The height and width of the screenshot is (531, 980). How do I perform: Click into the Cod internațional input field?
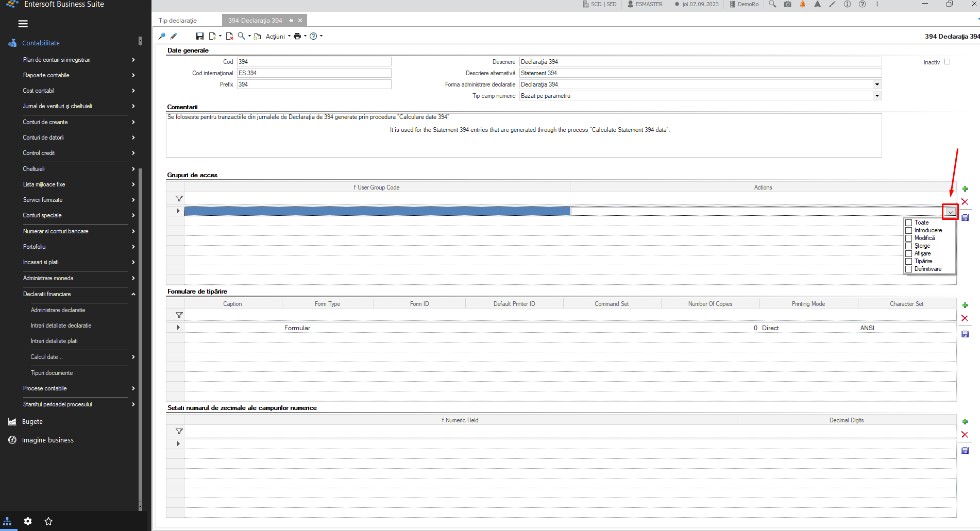point(314,73)
